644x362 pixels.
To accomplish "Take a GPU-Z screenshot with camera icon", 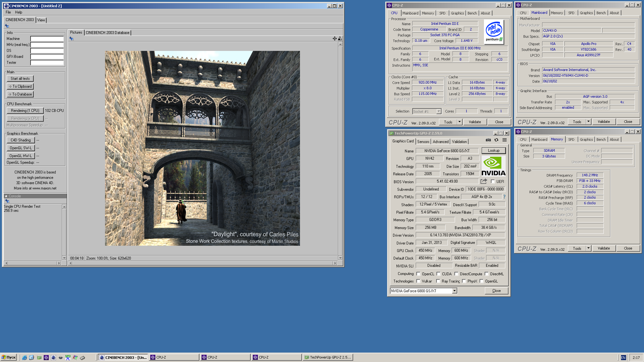I will (488, 140).
